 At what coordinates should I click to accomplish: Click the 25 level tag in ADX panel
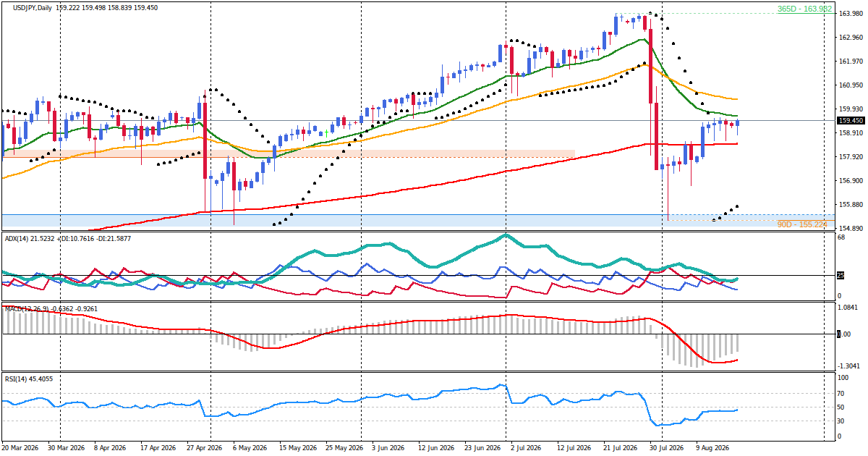841,275
